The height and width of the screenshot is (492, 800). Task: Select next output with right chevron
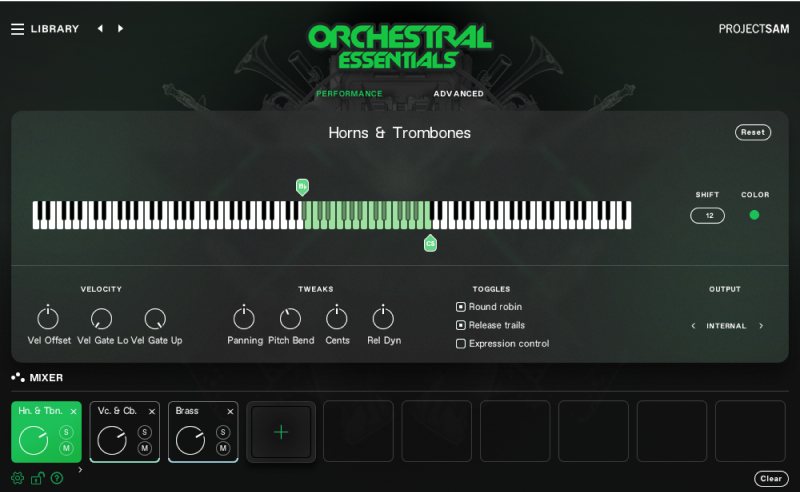(761, 326)
